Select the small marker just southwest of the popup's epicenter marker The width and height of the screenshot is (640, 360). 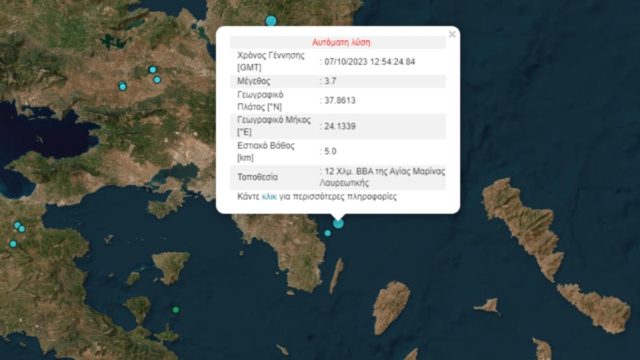coord(327,233)
